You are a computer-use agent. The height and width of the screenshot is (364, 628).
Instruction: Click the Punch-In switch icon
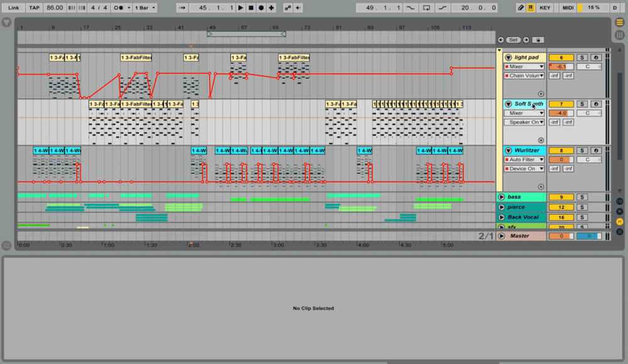(412, 8)
